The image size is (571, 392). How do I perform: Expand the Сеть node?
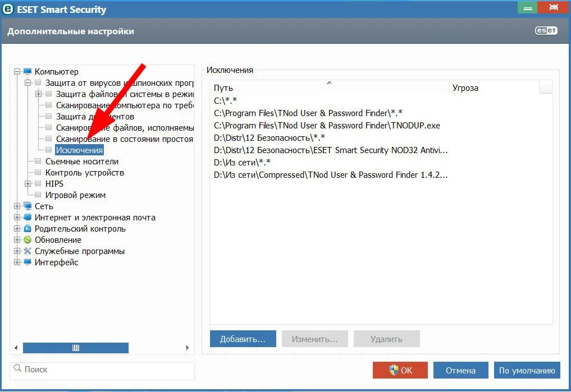pos(17,206)
